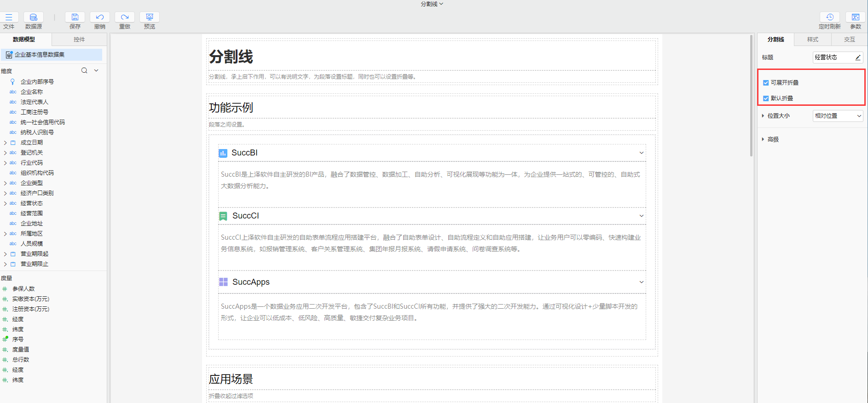Viewport: 868px width, 403px height.
Task: Switch to the 控件 tab
Action: point(79,40)
